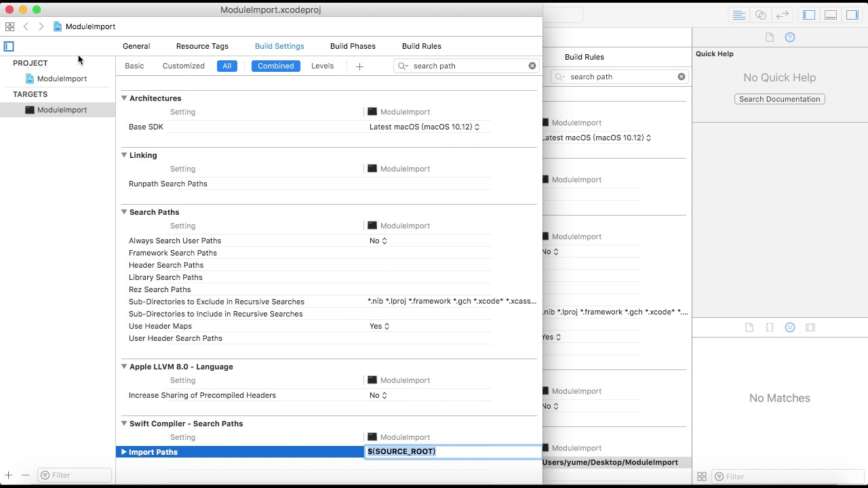Open the Media library
Viewport: 868px width, 488px height.
coord(810,327)
